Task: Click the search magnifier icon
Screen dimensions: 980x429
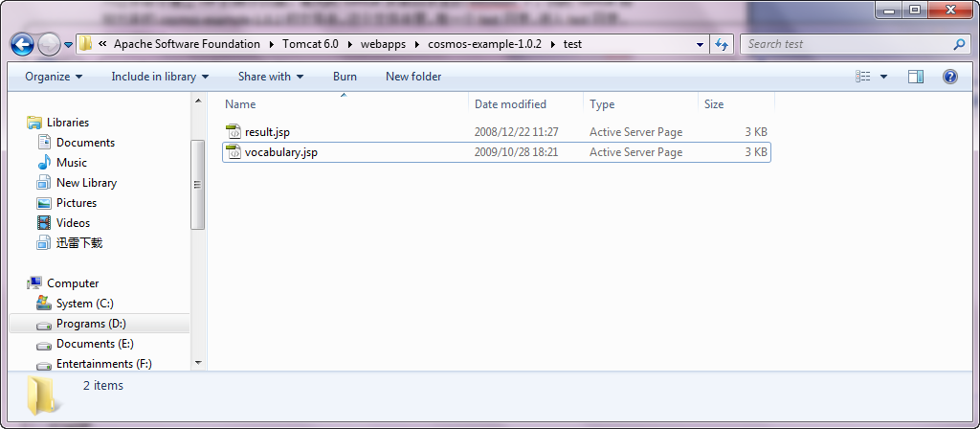Action: coord(959,44)
